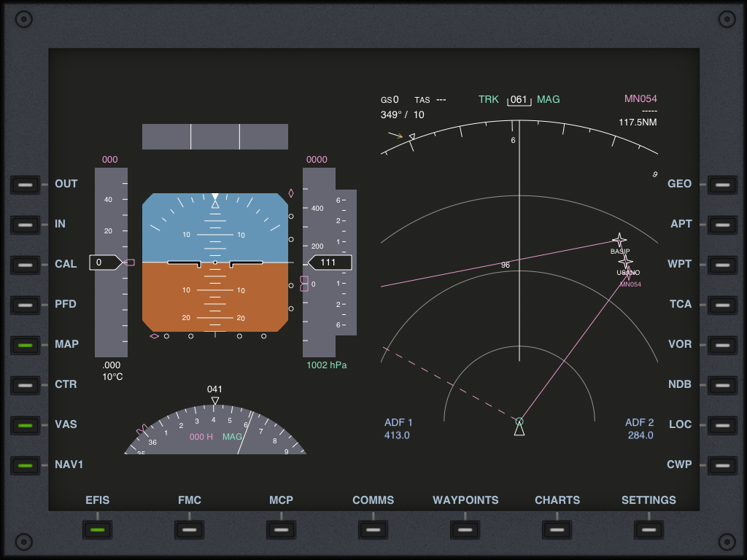
Task: Tap the 117.5NM distance readout
Action: pos(638,122)
